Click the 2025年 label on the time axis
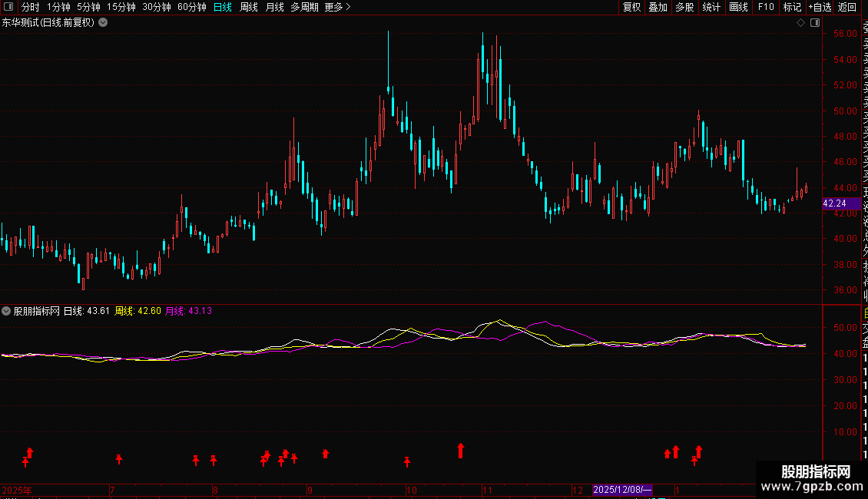Image resolution: width=868 pixels, height=499 pixels. (17, 490)
